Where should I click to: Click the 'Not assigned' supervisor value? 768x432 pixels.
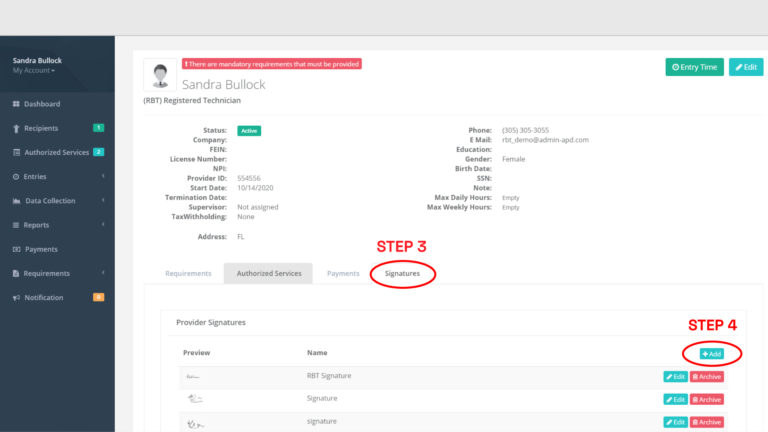258,207
